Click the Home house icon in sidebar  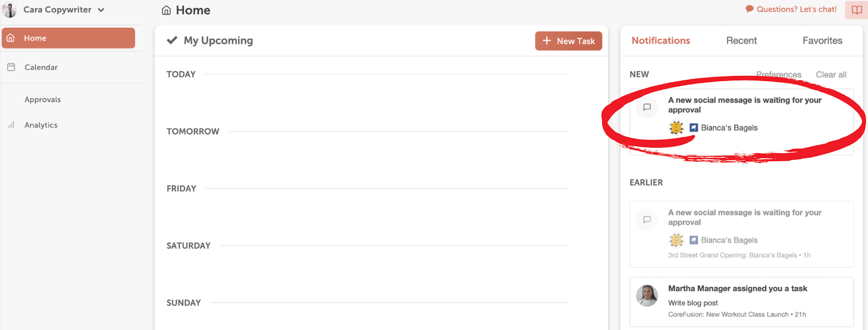tap(10, 38)
